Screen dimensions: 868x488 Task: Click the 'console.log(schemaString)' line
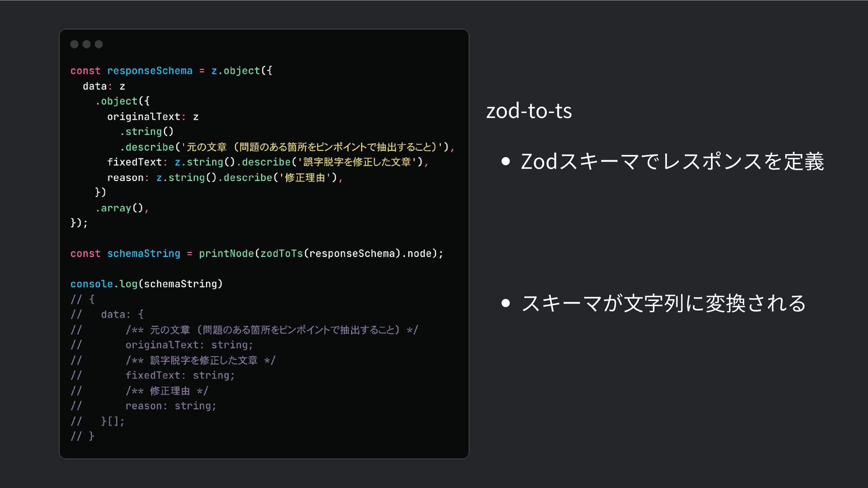pyautogui.click(x=146, y=284)
